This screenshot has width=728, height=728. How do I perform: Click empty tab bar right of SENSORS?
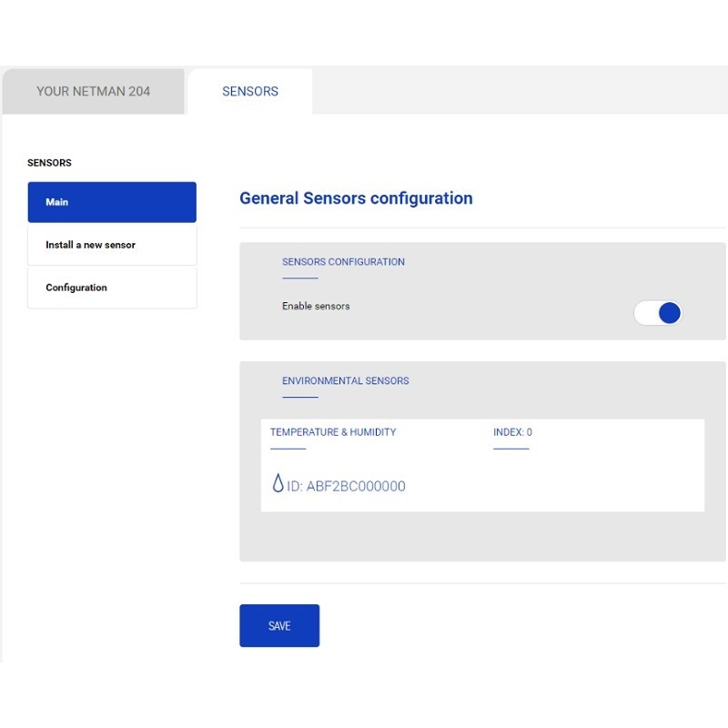519,91
